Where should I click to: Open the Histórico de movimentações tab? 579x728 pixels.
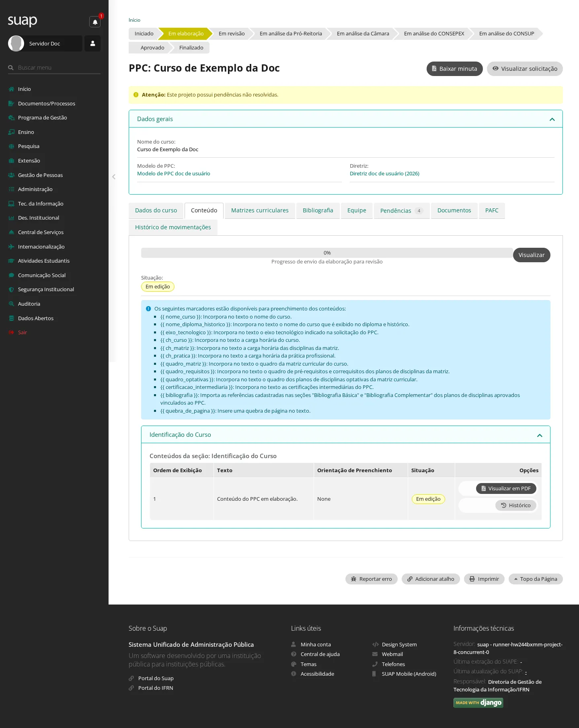click(x=173, y=227)
